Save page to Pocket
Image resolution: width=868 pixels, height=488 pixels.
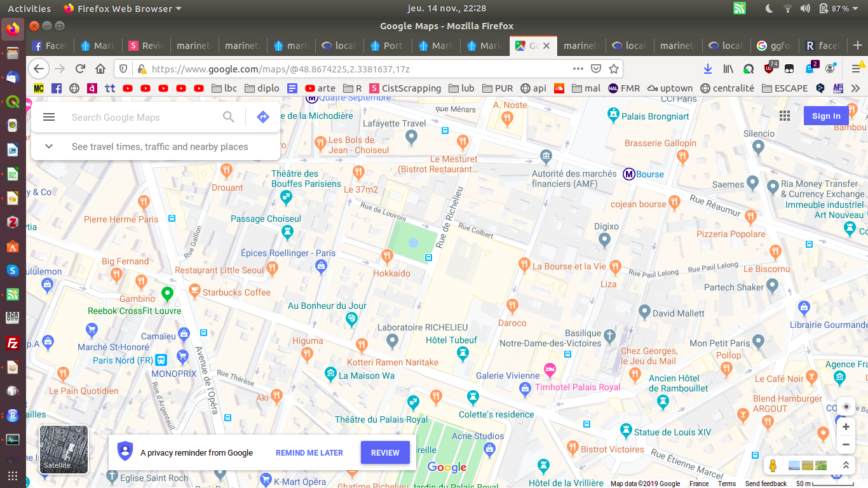[x=596, y=69]
